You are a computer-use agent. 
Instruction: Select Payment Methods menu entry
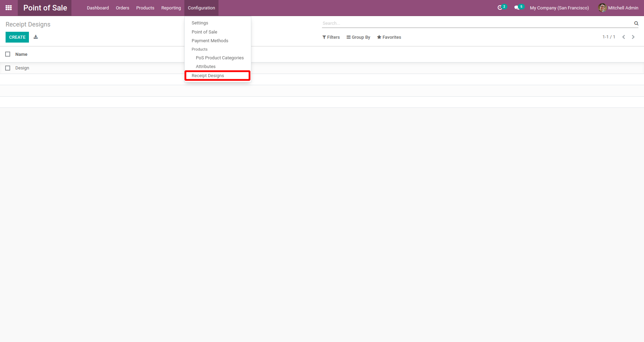[x=210, y=41]
